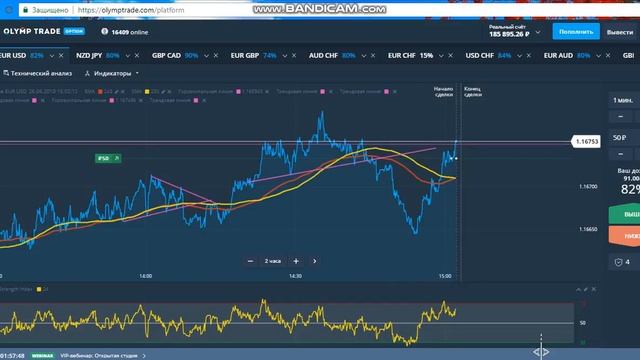Decrease trade amount with minus button

click(620, 154)
